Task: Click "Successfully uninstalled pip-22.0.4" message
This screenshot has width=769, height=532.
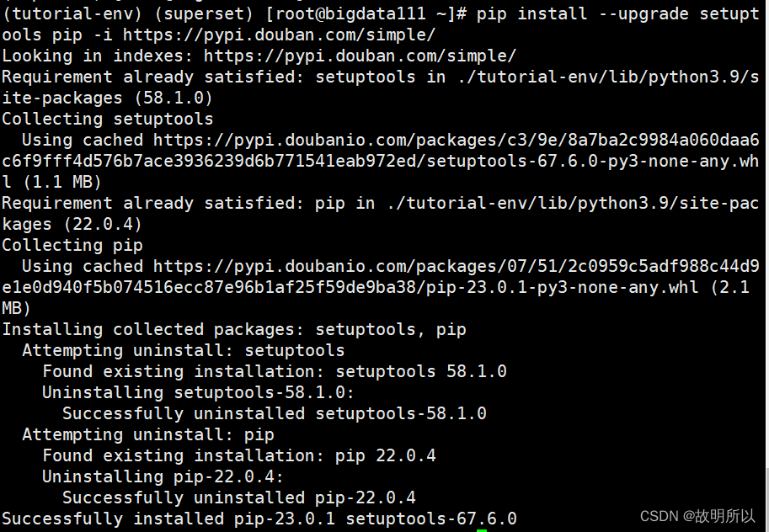Action: point(239,497)
